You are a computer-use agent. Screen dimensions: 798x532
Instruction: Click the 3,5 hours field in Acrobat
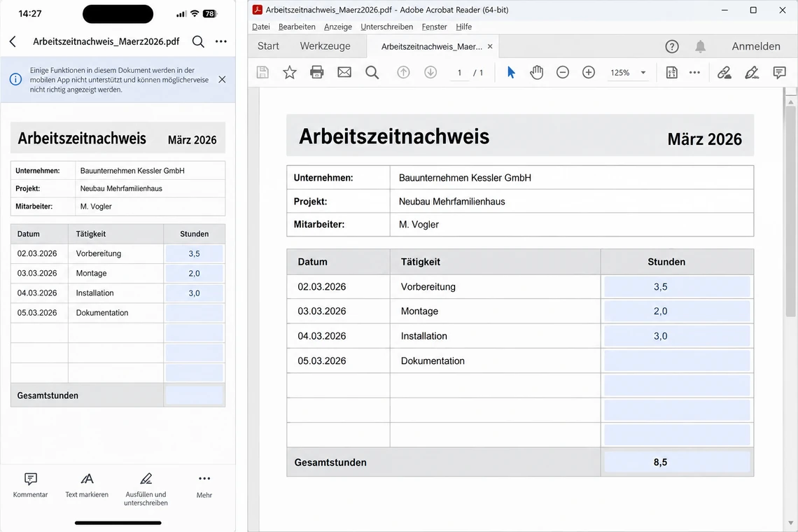coord(677,286)
